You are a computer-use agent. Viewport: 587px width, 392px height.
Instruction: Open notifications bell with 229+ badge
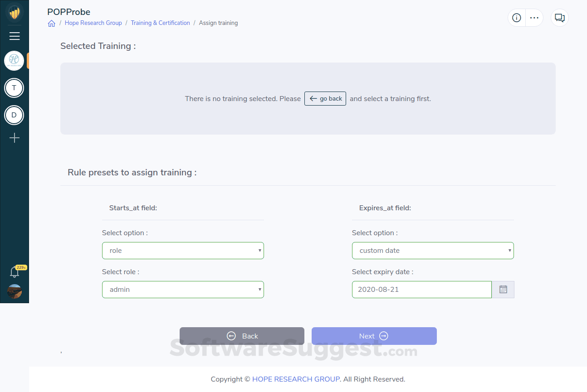(x=15, y=272)
